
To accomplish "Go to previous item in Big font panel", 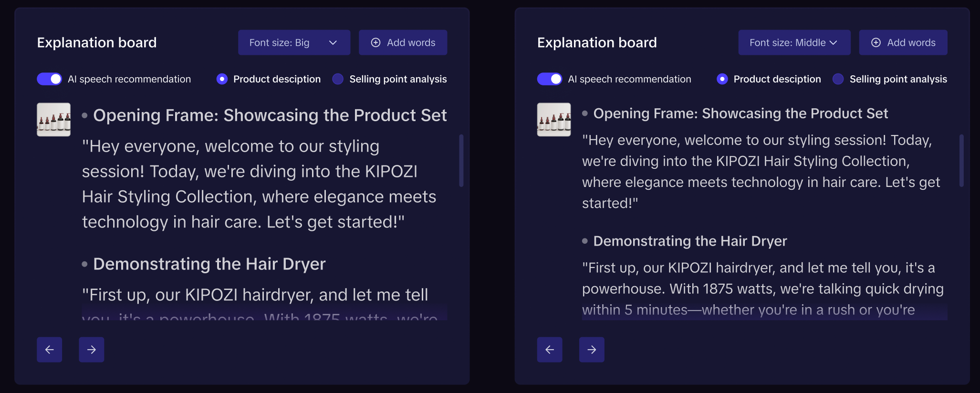I will [x=50, y=350].
